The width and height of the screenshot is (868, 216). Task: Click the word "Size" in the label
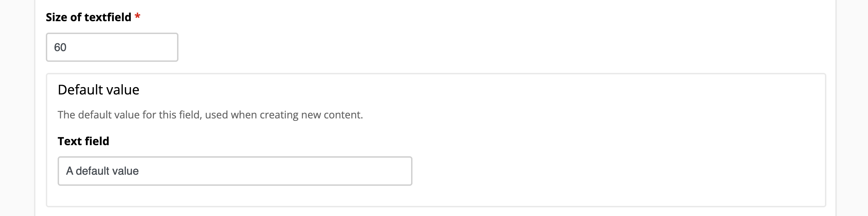click(57, 17)
